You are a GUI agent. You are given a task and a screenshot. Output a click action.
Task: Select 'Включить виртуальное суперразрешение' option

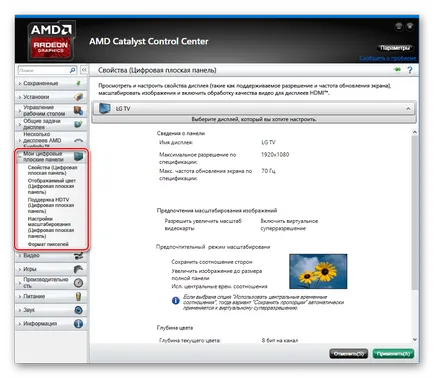pyautogui.click(x=289, y=224)
